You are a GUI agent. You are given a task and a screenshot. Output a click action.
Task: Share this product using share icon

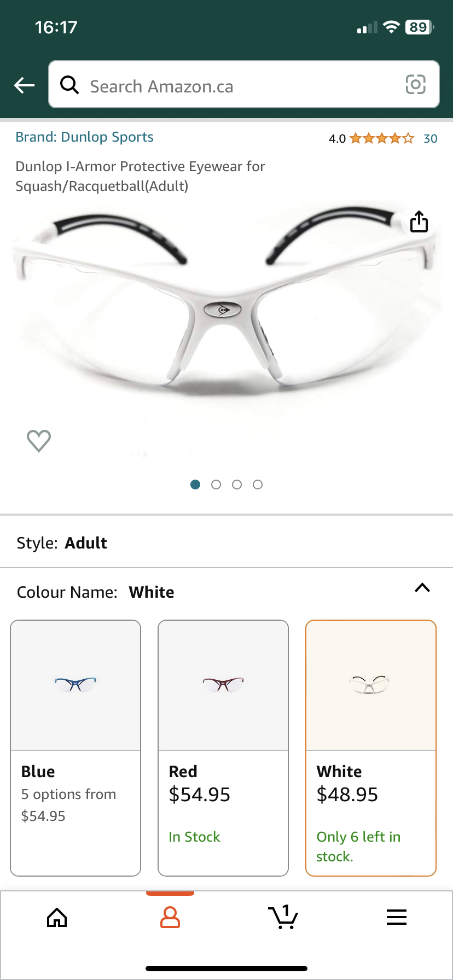(419, 221)
